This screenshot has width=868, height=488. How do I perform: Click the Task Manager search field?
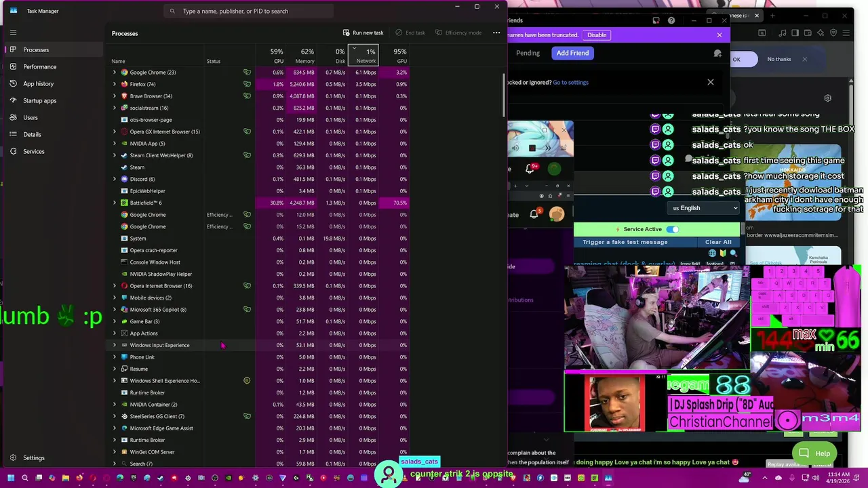pyautogui.click(x=248, y=11)
